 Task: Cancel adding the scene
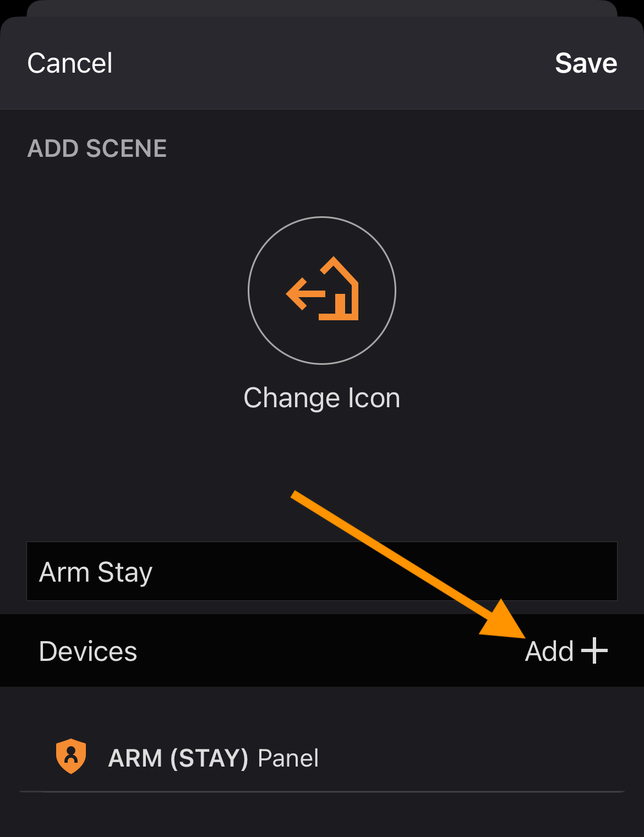[70, 63]
